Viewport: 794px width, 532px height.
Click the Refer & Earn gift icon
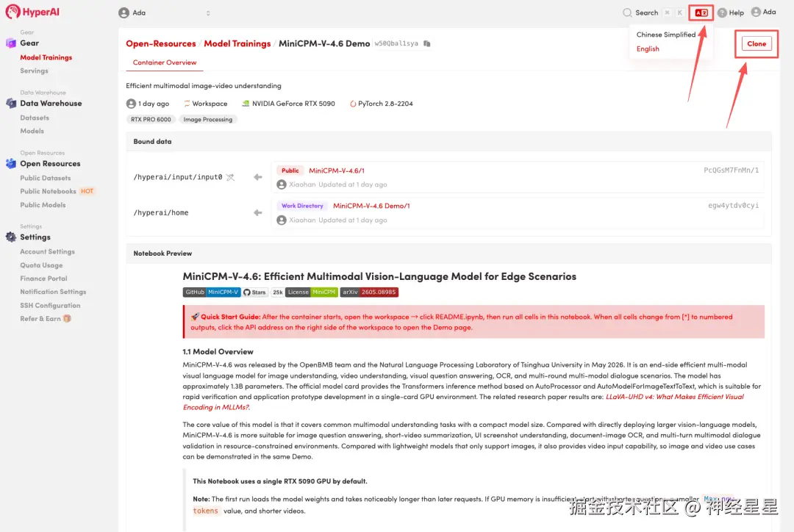pyautogui.click(x=68, y=318)
